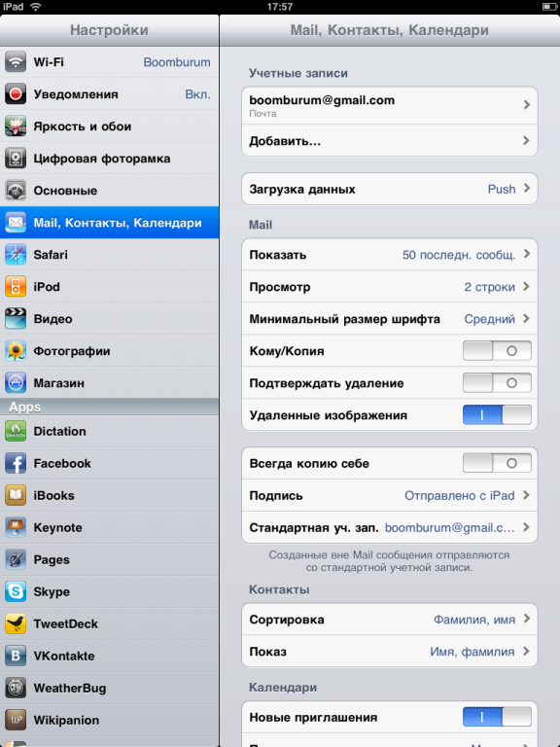
Task: Open Минимальный размер шрифта options
Action: (390, 319)
